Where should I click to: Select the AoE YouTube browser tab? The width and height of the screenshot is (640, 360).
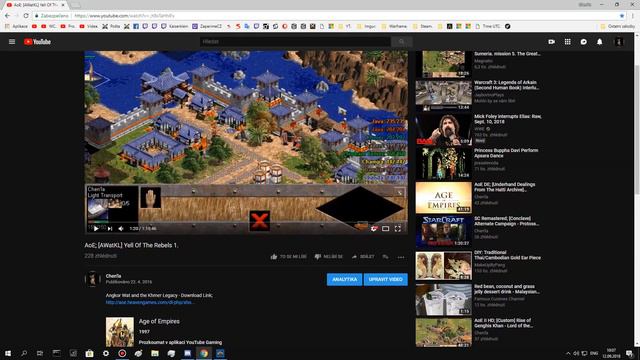pos(36,4)
